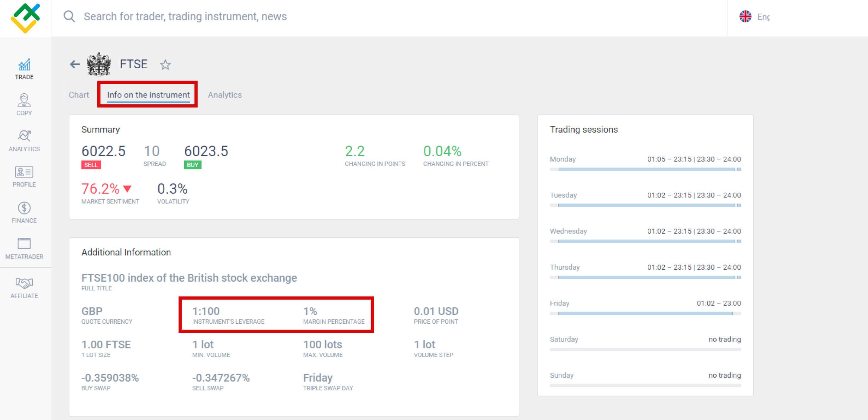Click the Wednesday session hours text

click(694, 231)
